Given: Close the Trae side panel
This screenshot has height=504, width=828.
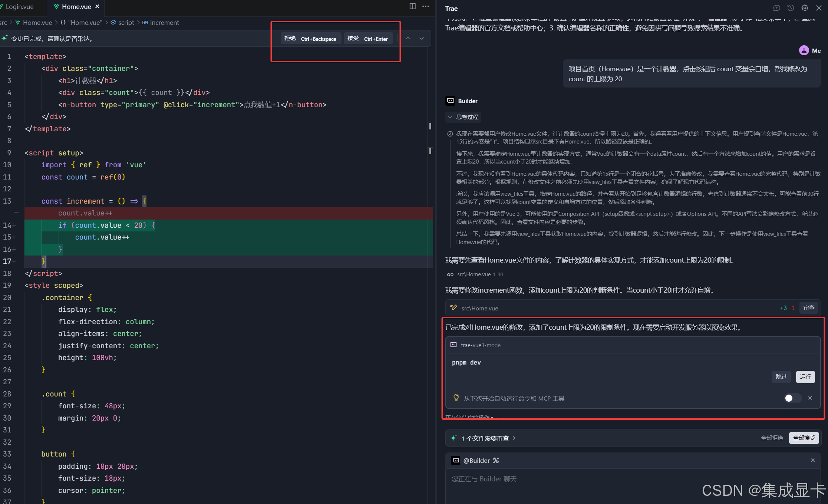Looking at the screenshot, I should point(819,8).
